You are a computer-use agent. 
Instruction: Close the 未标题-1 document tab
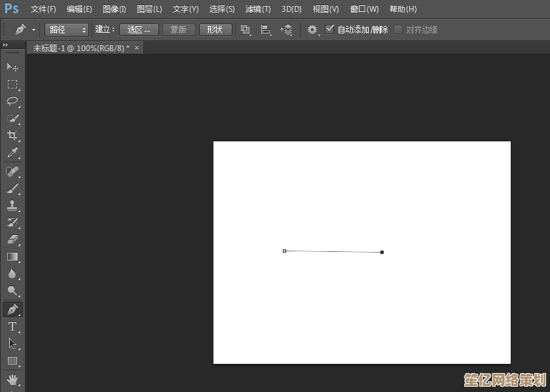click(137, 48)
